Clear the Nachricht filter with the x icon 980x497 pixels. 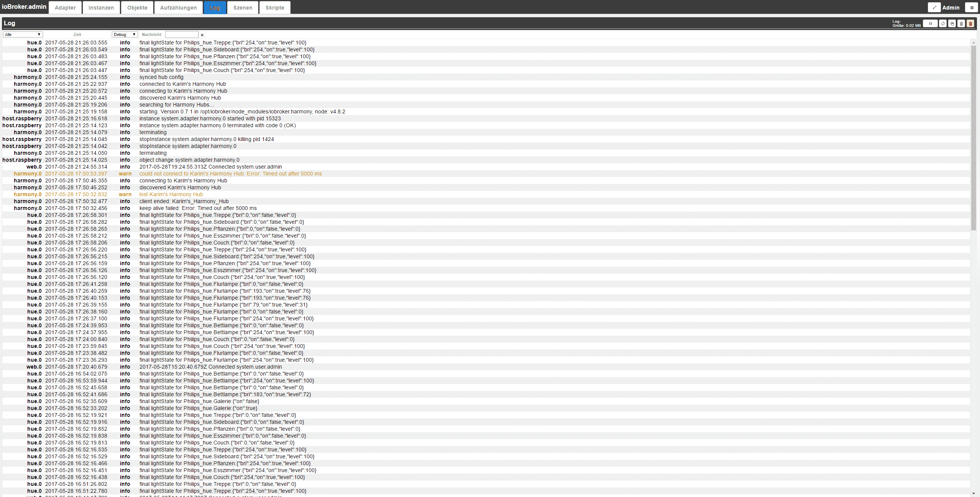[x=202, y=35]
